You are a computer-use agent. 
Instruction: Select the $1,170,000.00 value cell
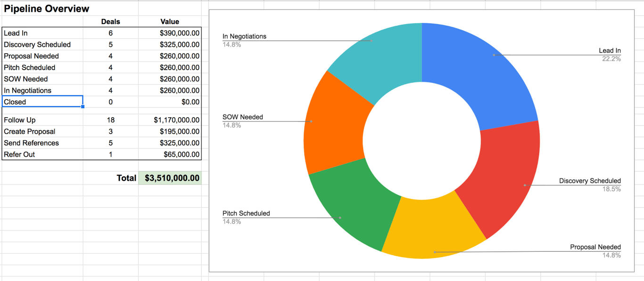(170, 120)
